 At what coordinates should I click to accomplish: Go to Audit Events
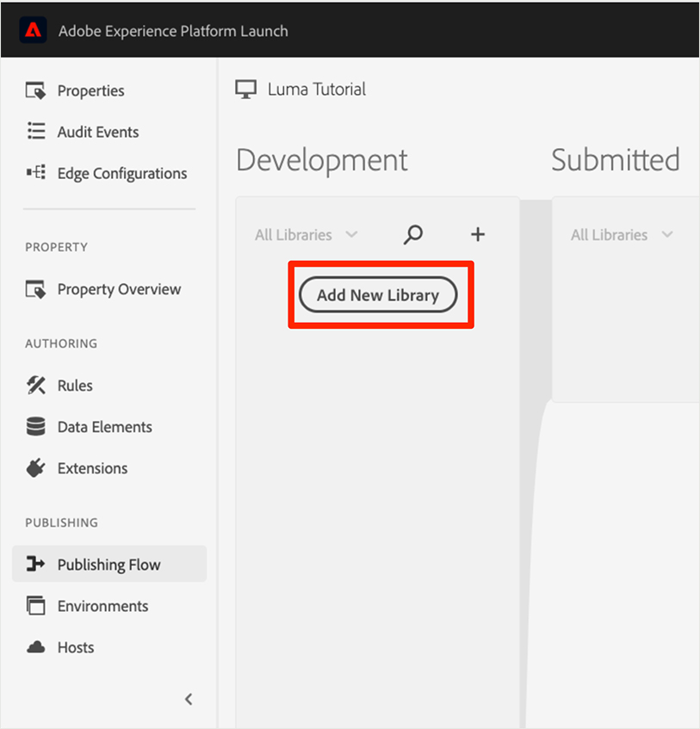click(x=98, y=132)
